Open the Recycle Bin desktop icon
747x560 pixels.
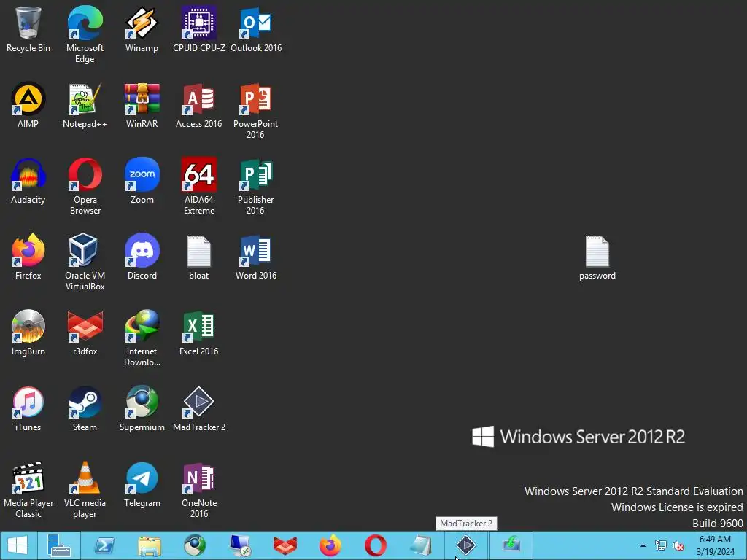28,29
